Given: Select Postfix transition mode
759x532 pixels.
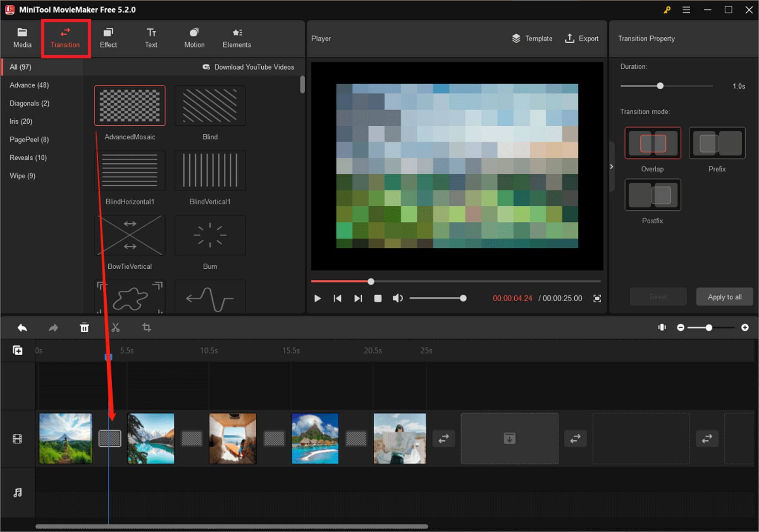Looking at the screenshot, I should pyautogui.click(x=652, y=195).
